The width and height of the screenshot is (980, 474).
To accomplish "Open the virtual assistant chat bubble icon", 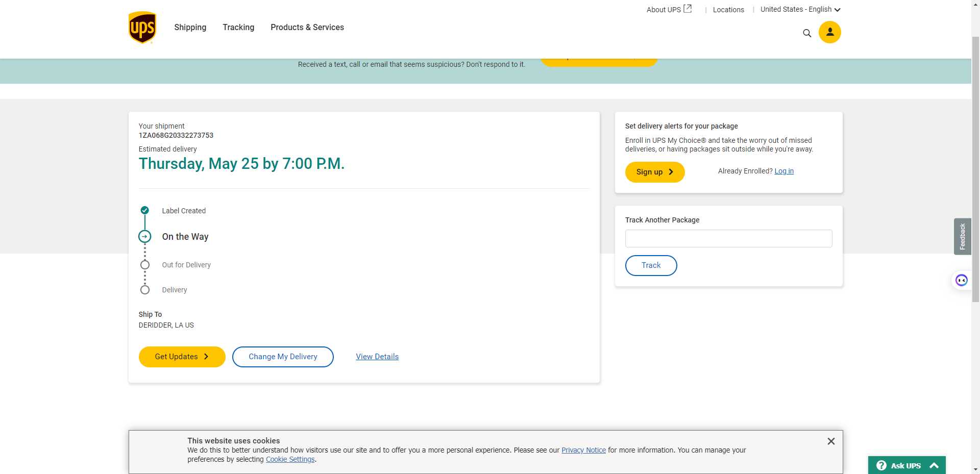I will (961, 280).
